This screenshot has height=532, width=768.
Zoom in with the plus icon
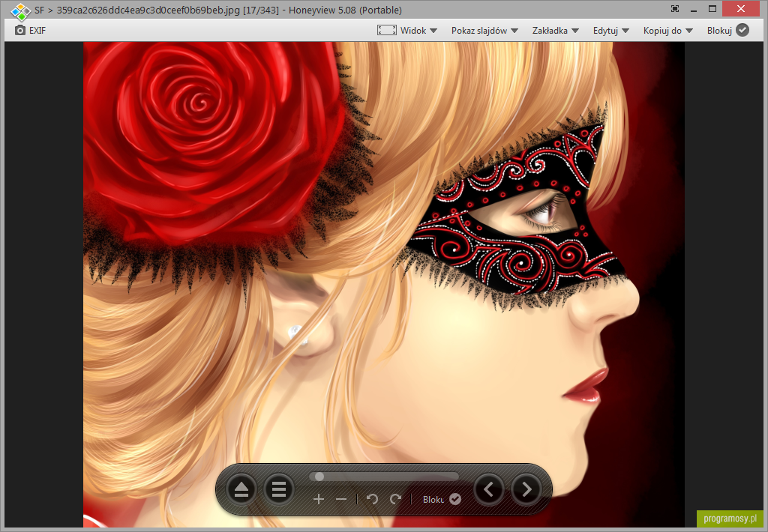[x=318, y=499]
